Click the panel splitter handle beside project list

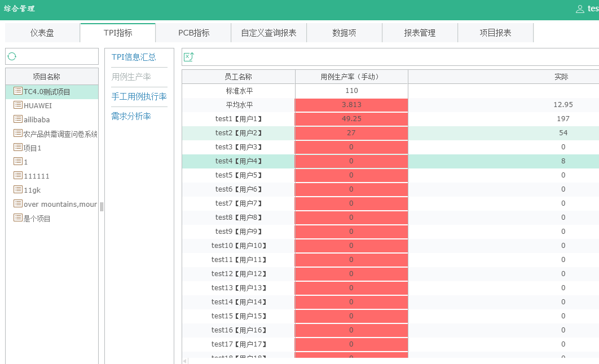click(102, 207)
